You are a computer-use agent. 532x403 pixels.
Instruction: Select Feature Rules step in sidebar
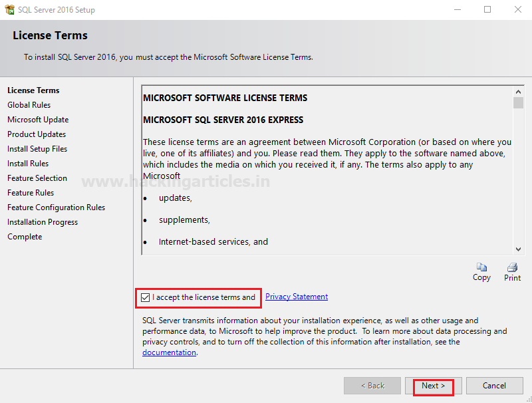[31, 193]
